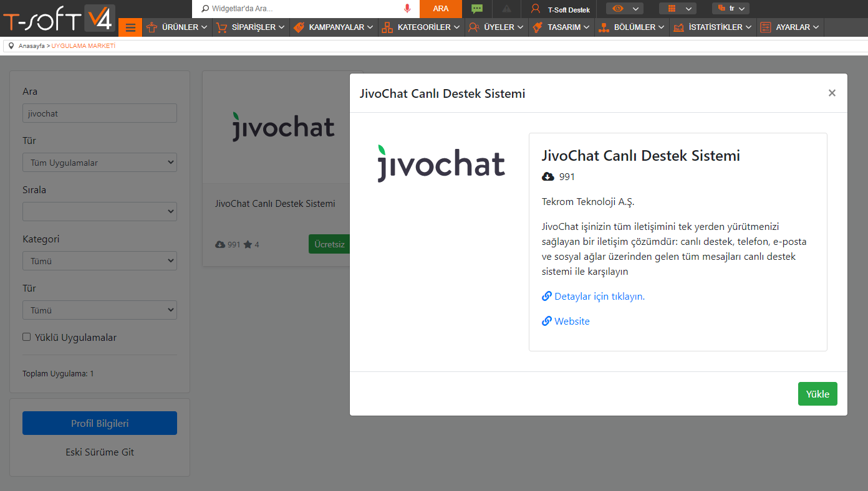Open the ÜYELER menu

click(496, 27)
